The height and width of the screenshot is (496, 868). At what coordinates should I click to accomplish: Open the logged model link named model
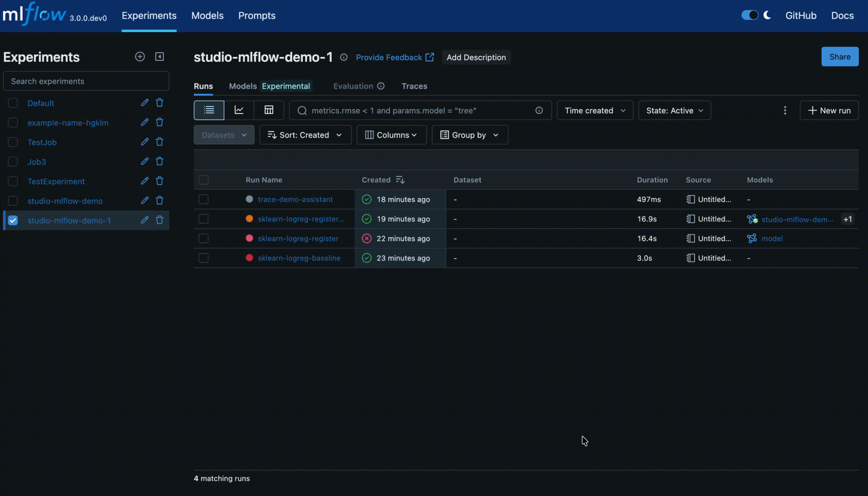point(772,239)
